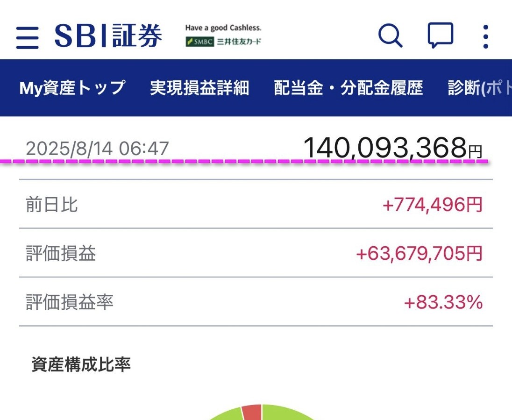Select the partially visible 診断 tab
Viewport: 512px width, 420px height.
(x=480, y=88)
